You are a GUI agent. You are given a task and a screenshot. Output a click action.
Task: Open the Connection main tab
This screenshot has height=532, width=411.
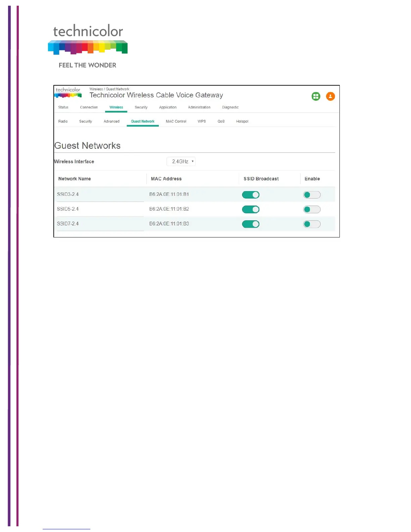tap(89, 107)
